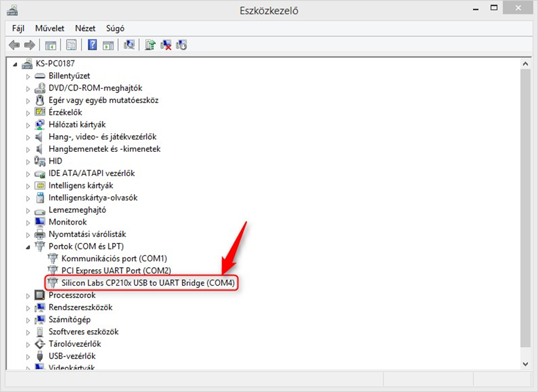Viewport: 538px width, 392px height.
Task: Collapse the KS-PC0187 root node
Action: pyautogui.click(x=15, y=64)
